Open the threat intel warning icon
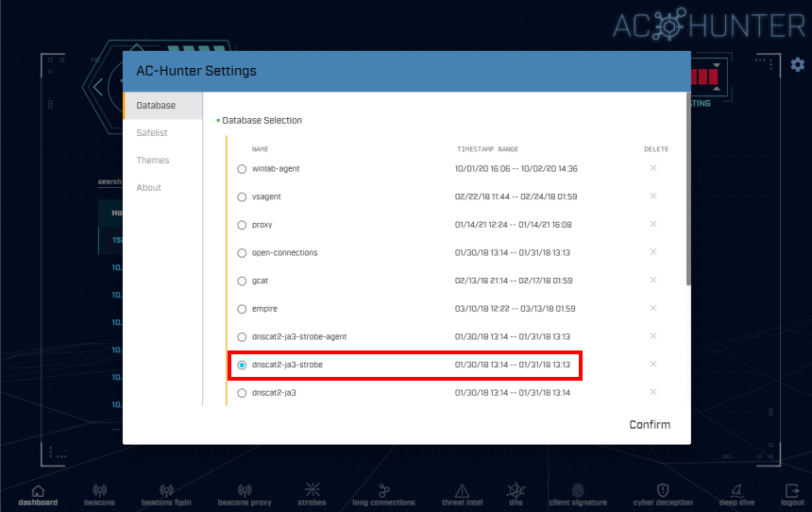 click(462, 490)
